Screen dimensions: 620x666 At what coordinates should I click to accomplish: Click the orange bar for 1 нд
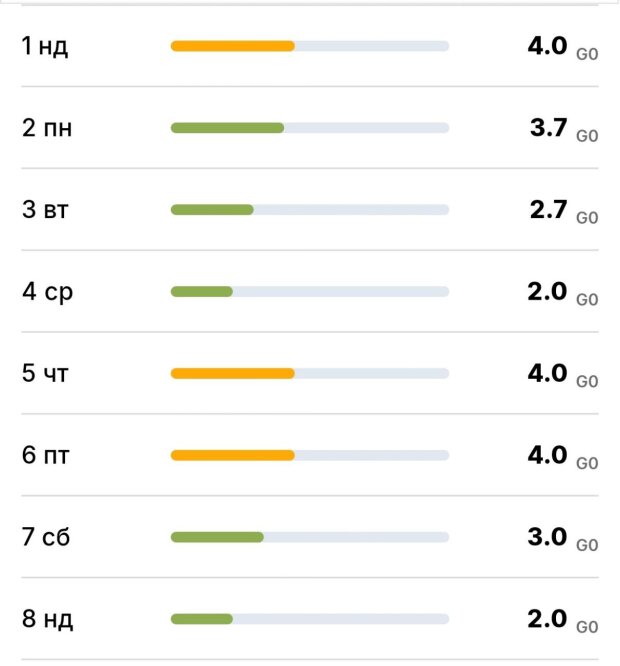(233, 46)
